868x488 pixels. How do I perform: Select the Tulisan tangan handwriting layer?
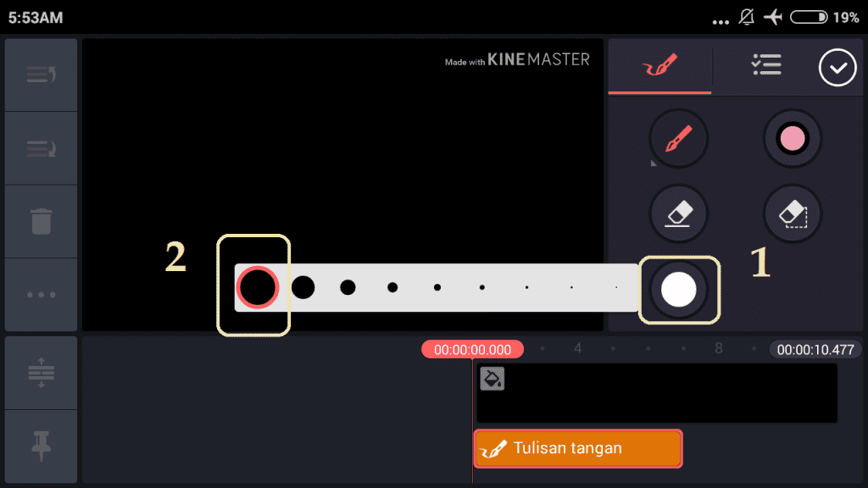578,448
